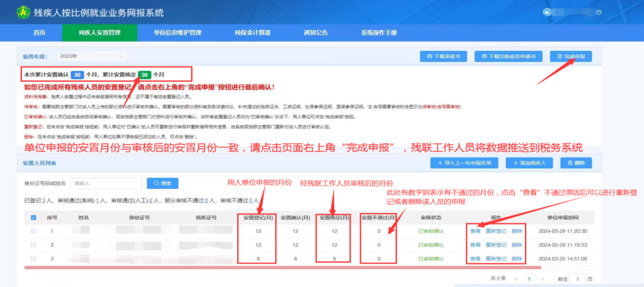Click timestamp 2024-05-29 11:20:30
Image resolution: width=644 pixels, height=287 pixels.
(x=563, y=231)
